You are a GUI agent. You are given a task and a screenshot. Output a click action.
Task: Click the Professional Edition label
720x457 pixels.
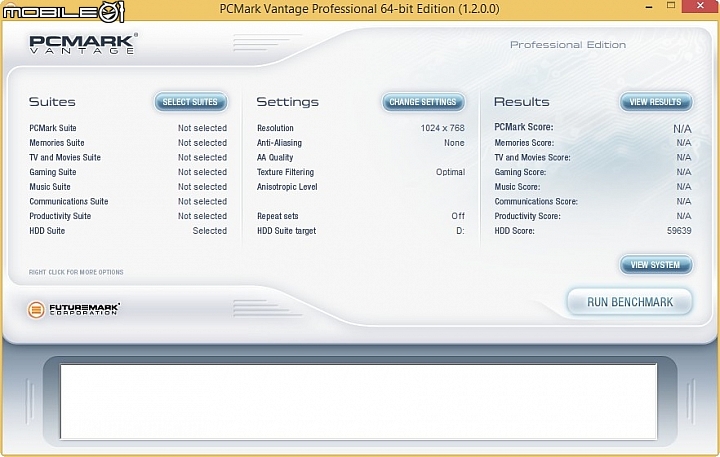coord(568,45)
